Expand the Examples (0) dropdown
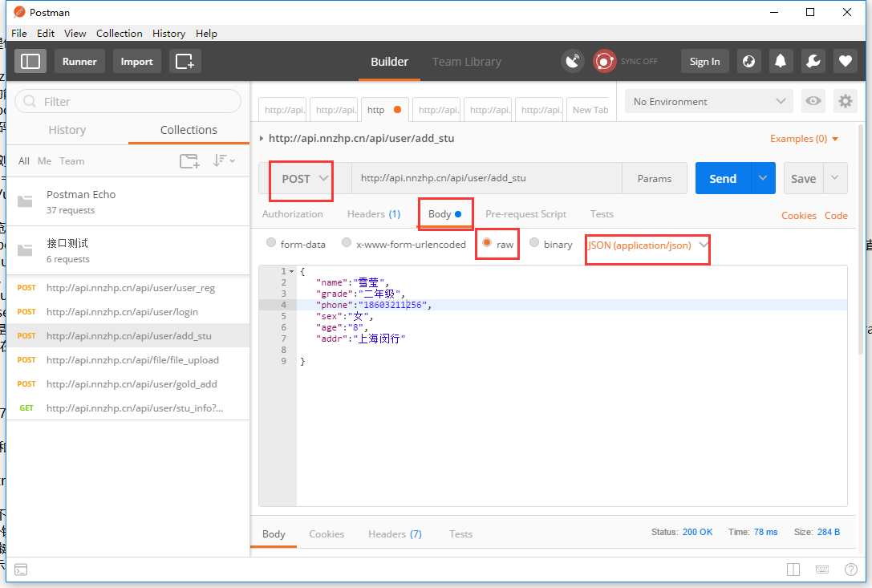This screenshot has height=588, width=872. [x=804, y=139]
